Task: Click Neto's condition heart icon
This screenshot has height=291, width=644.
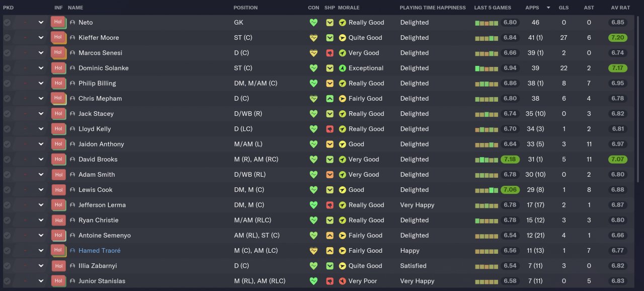Action: tap(314, 23)
